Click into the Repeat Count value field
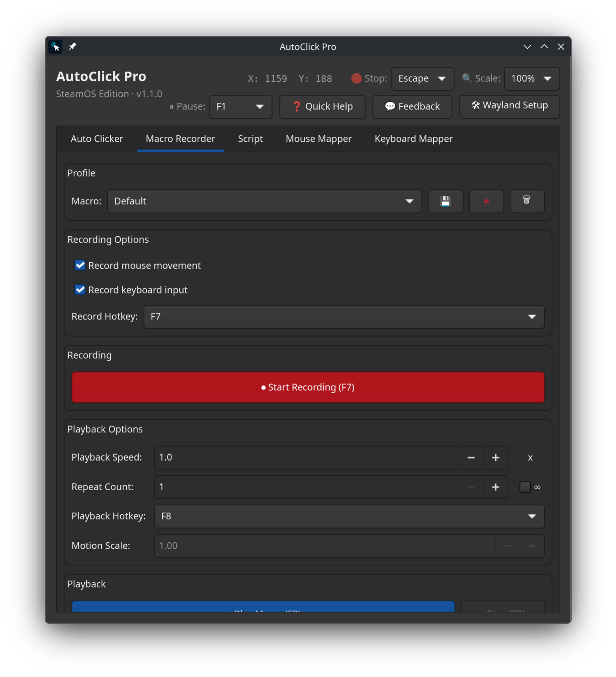 click(307, 487)
